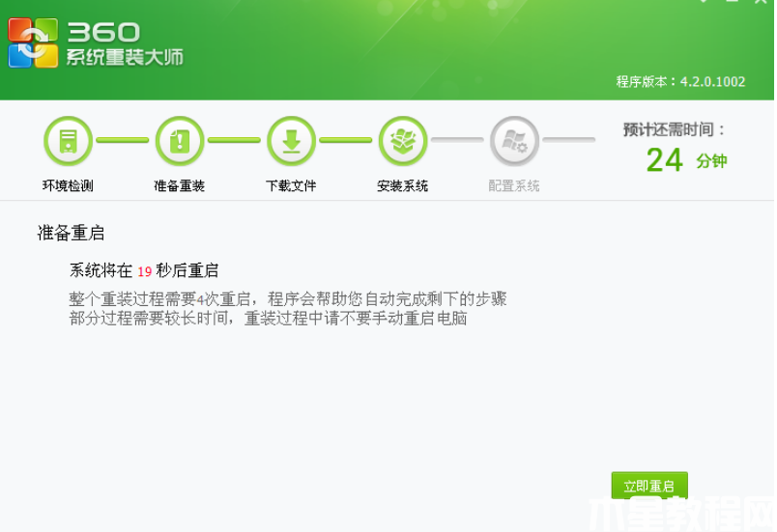Select the greyed 配置系统 step icon
Screen dimensions: 777x532
click(x=514, y=141)
